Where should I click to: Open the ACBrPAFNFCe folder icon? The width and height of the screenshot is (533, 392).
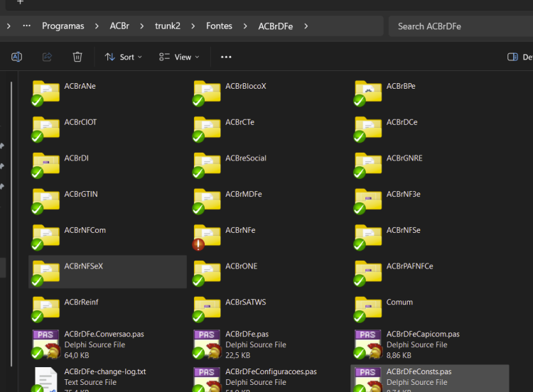pos(367,273)
